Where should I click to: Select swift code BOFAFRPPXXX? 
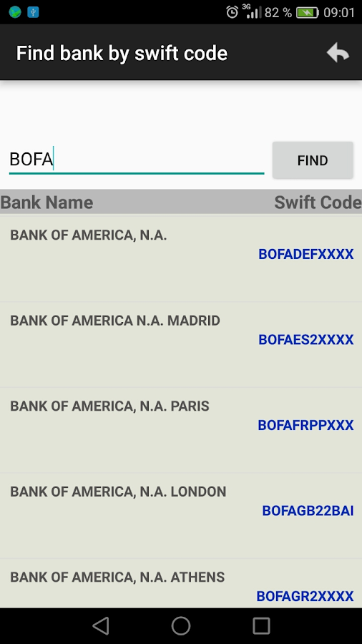click(x=305, y=425)
